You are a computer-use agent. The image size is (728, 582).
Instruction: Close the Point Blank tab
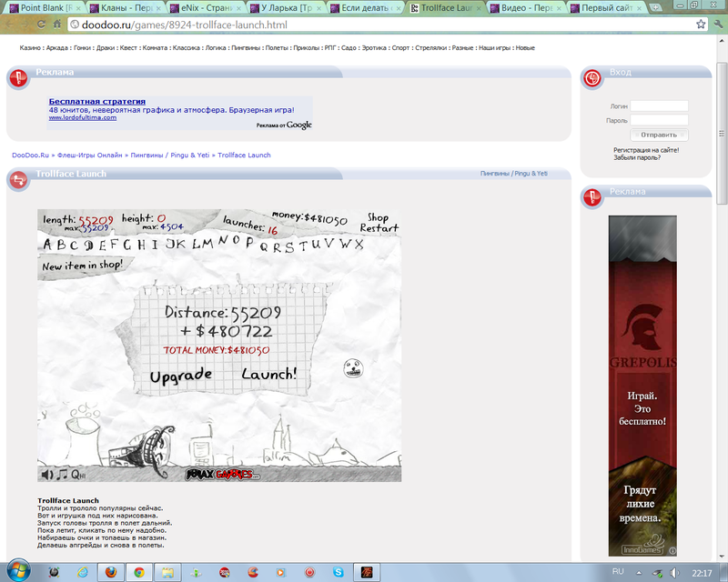[77, 8]
